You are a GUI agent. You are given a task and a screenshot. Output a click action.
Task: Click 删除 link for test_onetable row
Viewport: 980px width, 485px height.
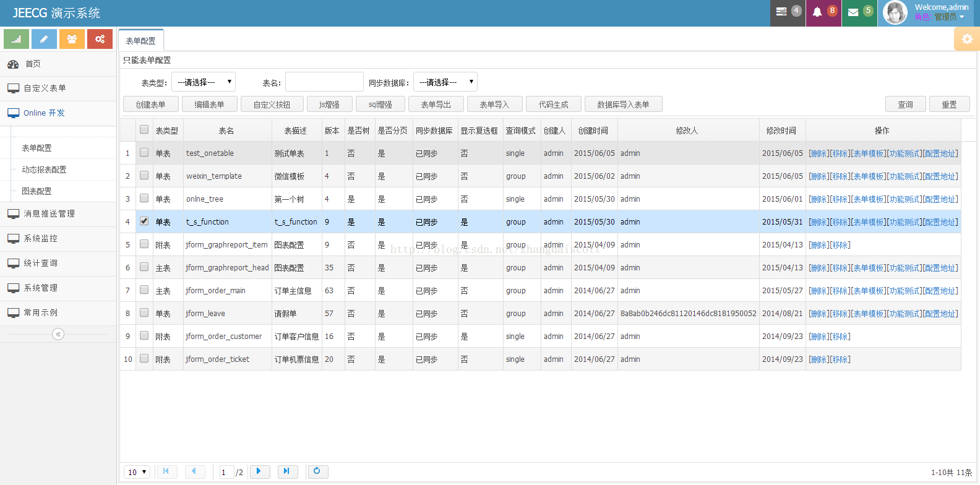819,153
